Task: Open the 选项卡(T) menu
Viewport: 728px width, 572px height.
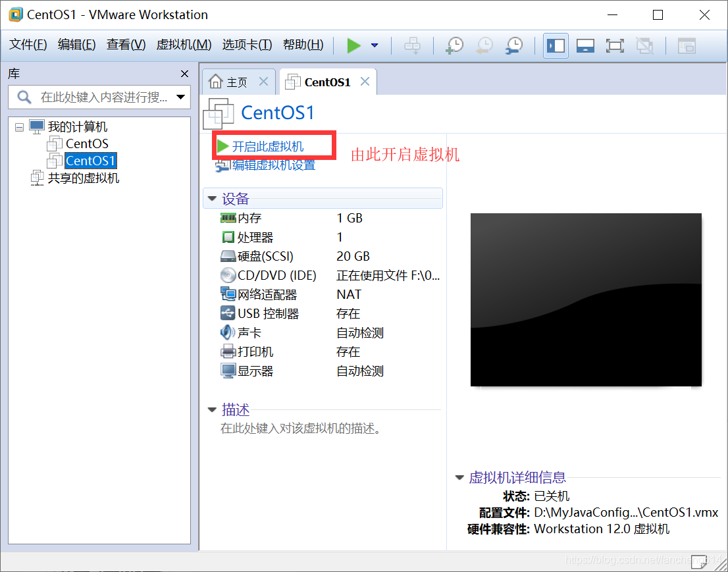Action: 247,45
